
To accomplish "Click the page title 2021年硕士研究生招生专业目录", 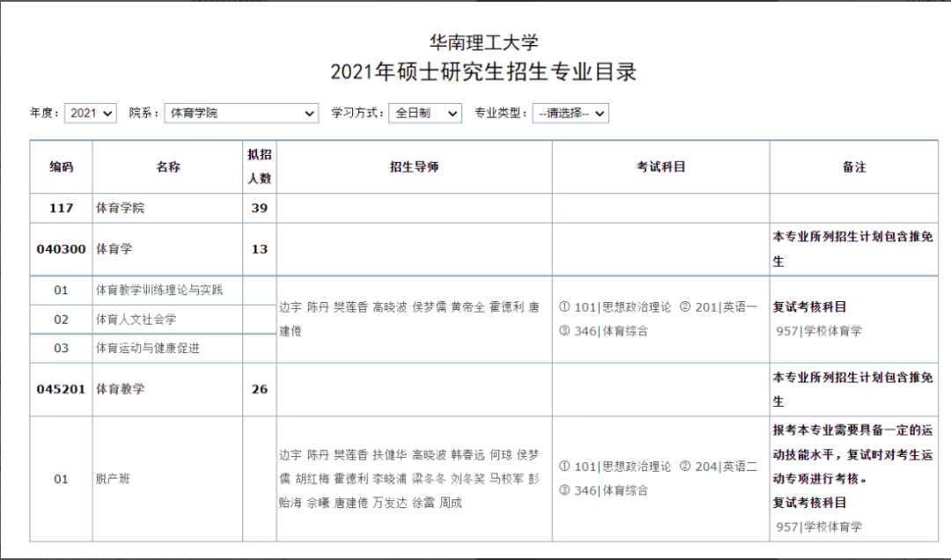I will 483,71.
